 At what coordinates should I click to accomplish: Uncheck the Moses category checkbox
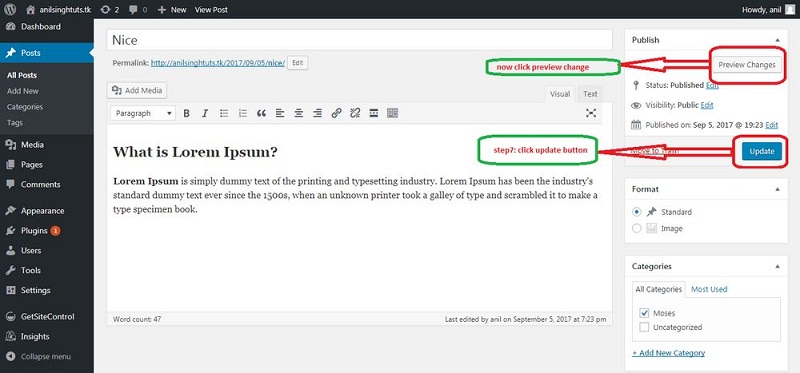pyautogui.click(x=644, y=313)
